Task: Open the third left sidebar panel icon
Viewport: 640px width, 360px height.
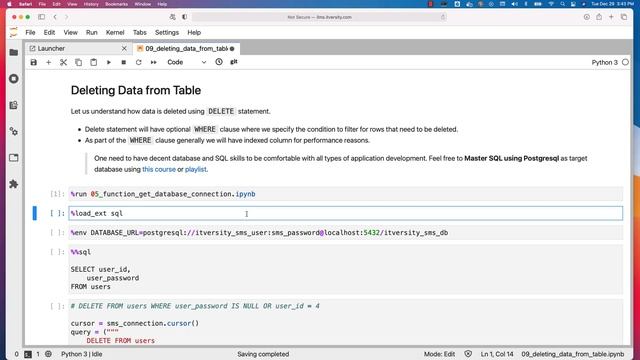Action: pos(13,105)
